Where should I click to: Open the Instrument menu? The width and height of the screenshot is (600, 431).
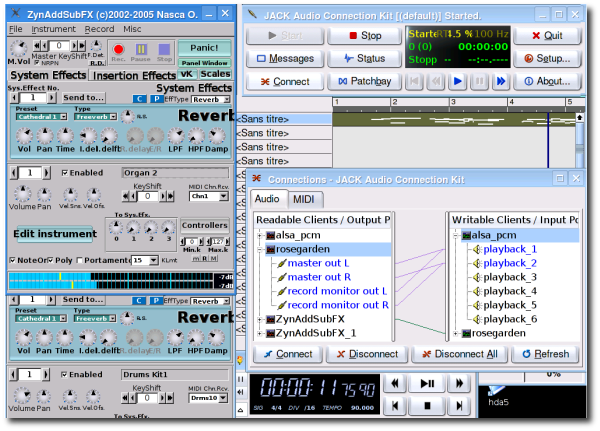coord(53,29)
